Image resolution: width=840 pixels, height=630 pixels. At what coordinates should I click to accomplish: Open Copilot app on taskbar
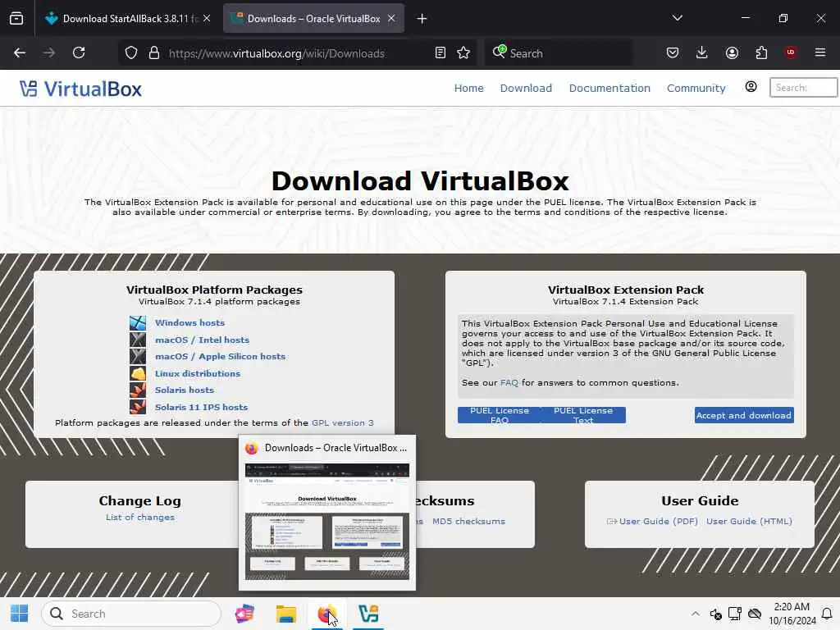244,614
